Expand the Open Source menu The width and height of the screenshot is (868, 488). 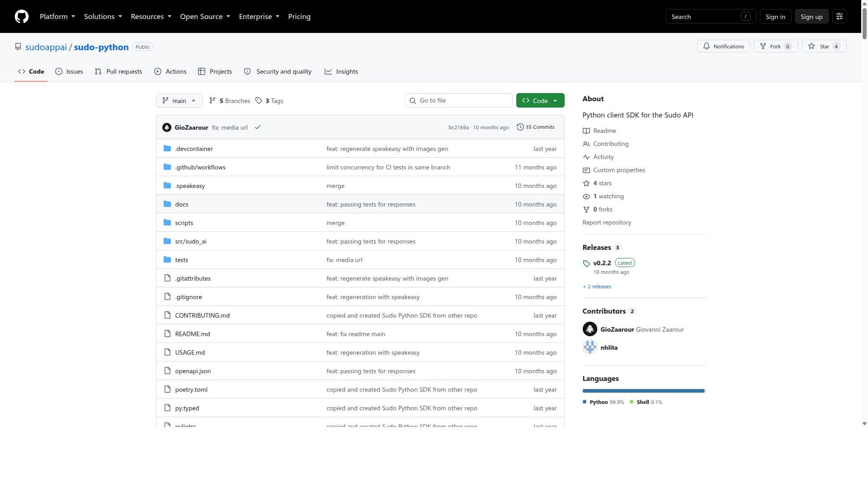pyautogui.click(x=205, y=17)
